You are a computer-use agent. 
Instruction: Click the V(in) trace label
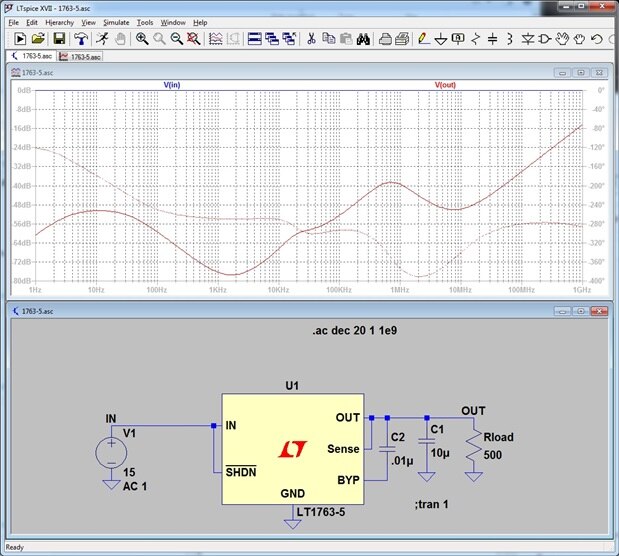click(x=172, y=85)
